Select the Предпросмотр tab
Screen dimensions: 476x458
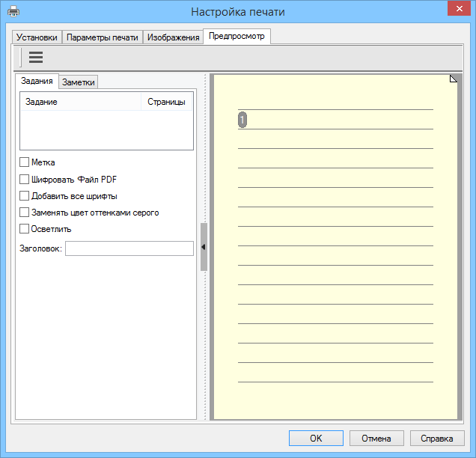[x=237, y=36]
